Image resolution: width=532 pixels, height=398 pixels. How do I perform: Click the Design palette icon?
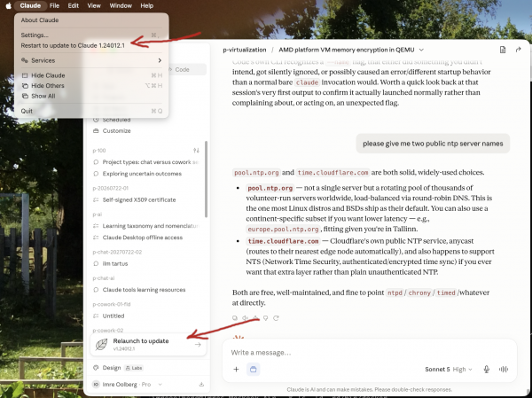click(96, 368)
